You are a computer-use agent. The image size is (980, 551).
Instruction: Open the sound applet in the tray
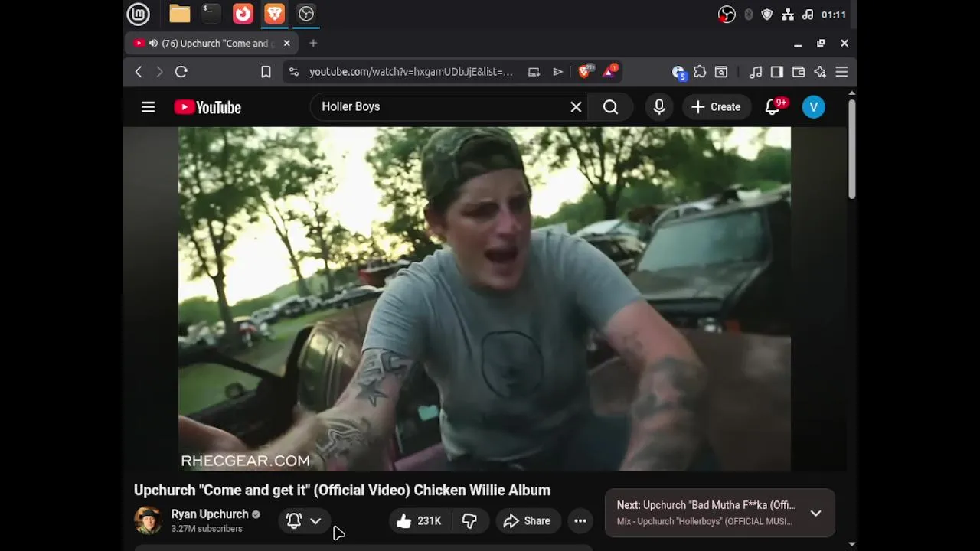807,15
